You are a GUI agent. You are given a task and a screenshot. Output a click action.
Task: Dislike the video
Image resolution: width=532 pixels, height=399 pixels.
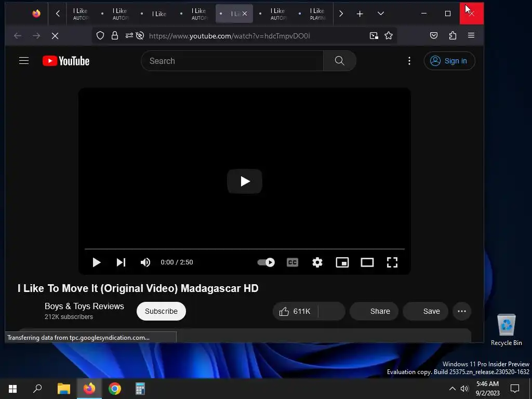coord(331,311)
